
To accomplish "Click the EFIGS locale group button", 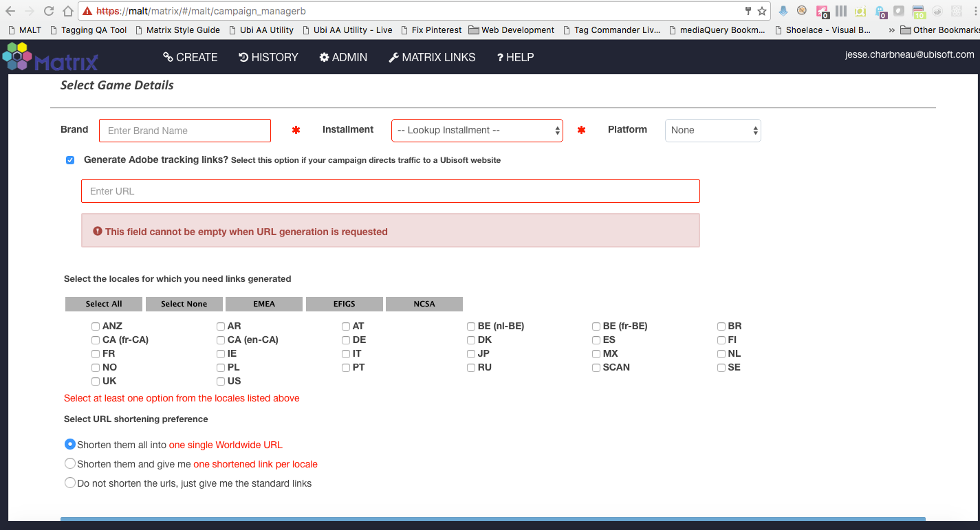I will pos(344,304).
